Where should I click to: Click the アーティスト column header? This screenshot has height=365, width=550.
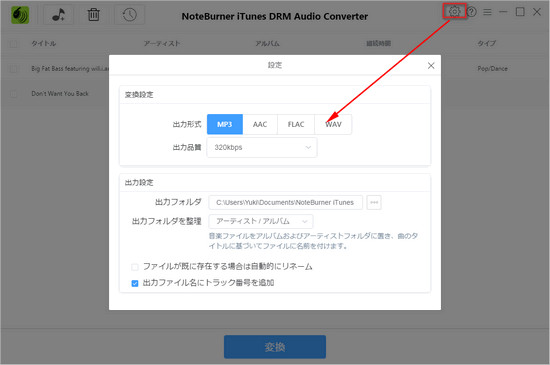[162, 43]
